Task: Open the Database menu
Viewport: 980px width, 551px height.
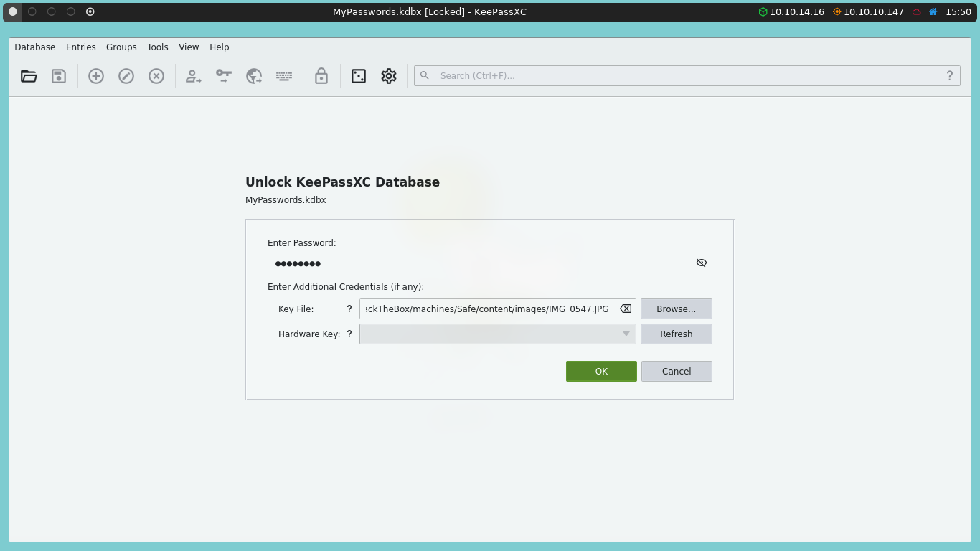Action: (35, 47)
